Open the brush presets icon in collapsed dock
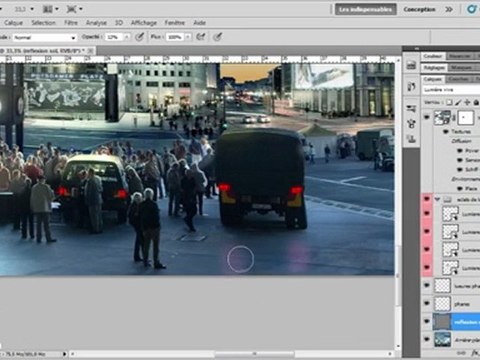 point(411,108)
